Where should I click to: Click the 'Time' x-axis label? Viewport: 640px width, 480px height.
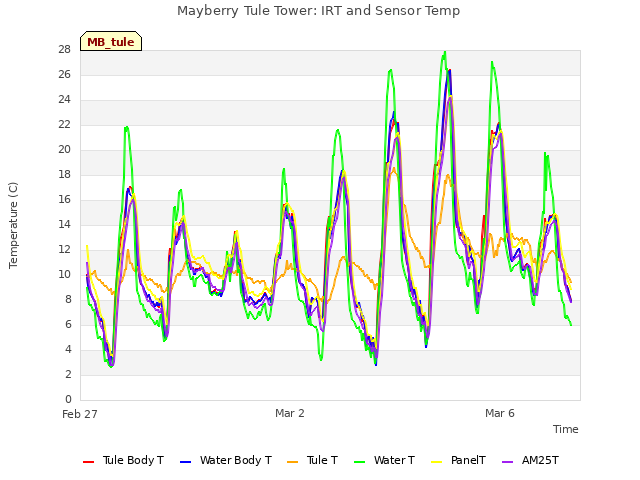click(x=566, y=429)
